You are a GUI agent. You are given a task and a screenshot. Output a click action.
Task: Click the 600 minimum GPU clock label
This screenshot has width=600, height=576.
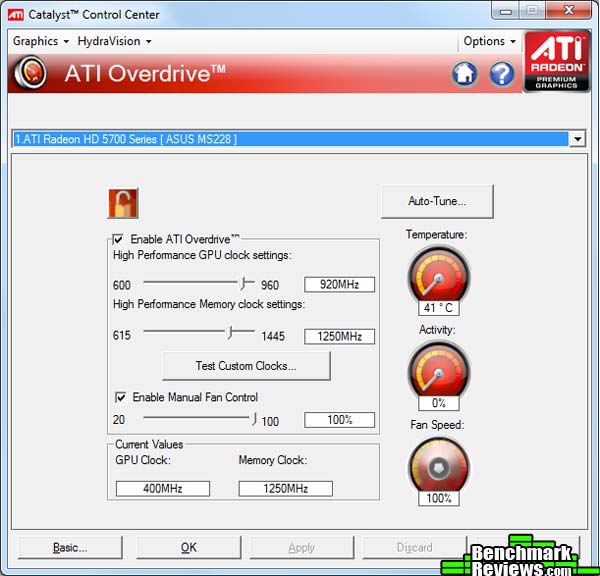click(x=122, y=285)
